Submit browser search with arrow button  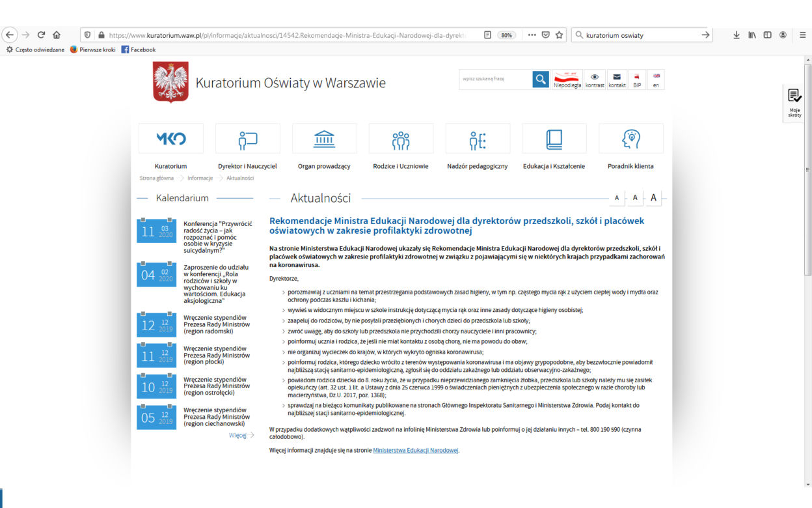click(x=706, y=35)
